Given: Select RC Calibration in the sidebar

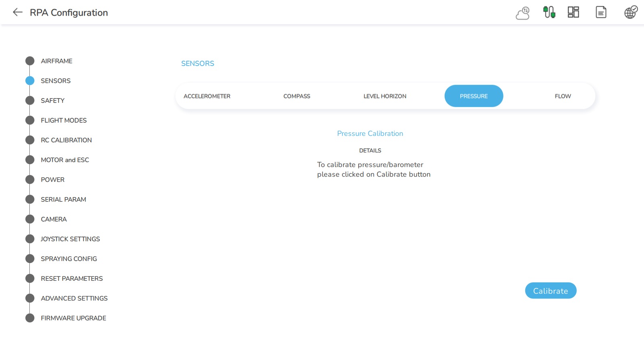Looking at the screenshot, I should (x=66, y=140).
